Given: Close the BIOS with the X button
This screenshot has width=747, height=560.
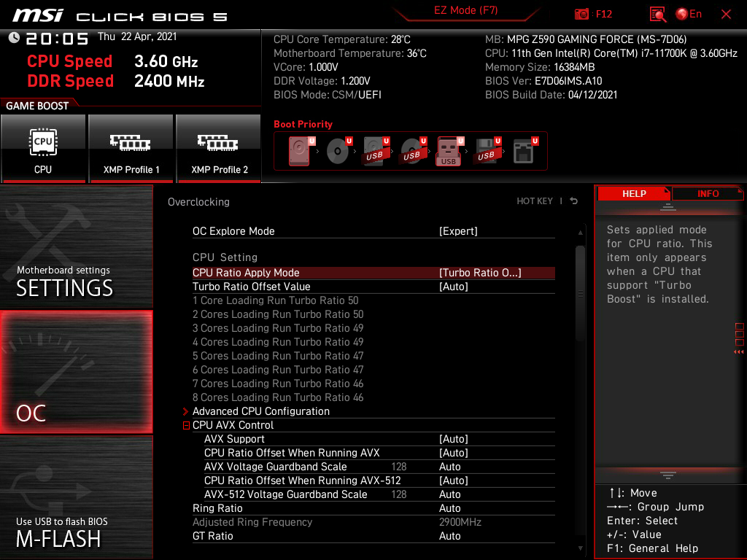Looking at the screenshot, I should point(726,15).
